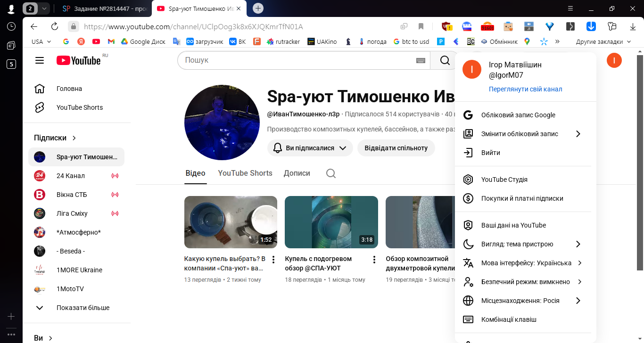Open Вікна СТБ subscription
Image resolution: width=644 pixels, height=343 pixels.
[x=76, y=195]
